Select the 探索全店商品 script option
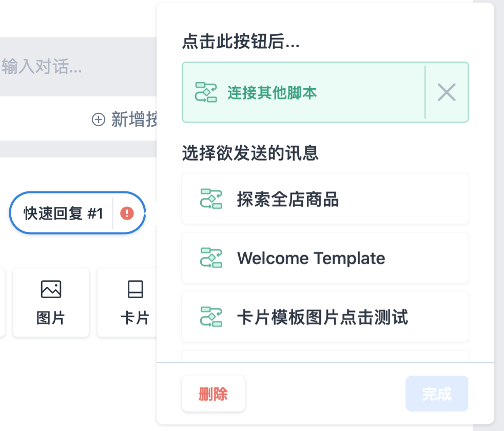Screen dimensions: 504x431 325,199
